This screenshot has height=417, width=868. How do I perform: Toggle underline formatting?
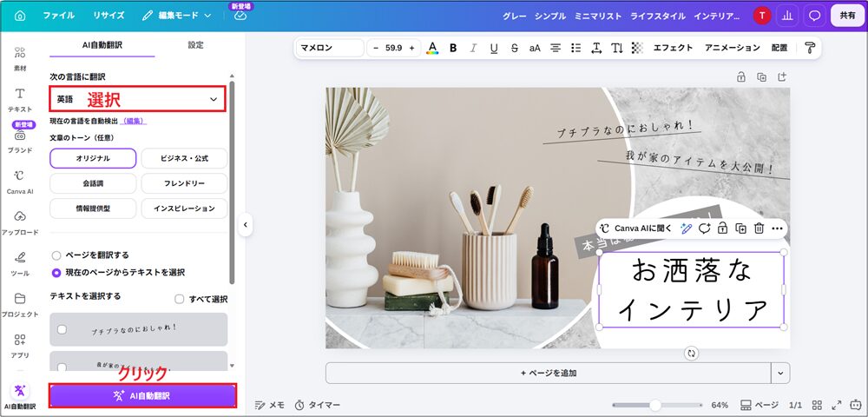coord(494,48)
